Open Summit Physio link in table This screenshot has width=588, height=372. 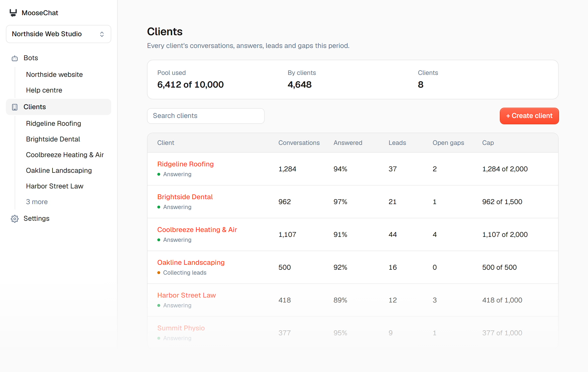[x=181, y=328]
